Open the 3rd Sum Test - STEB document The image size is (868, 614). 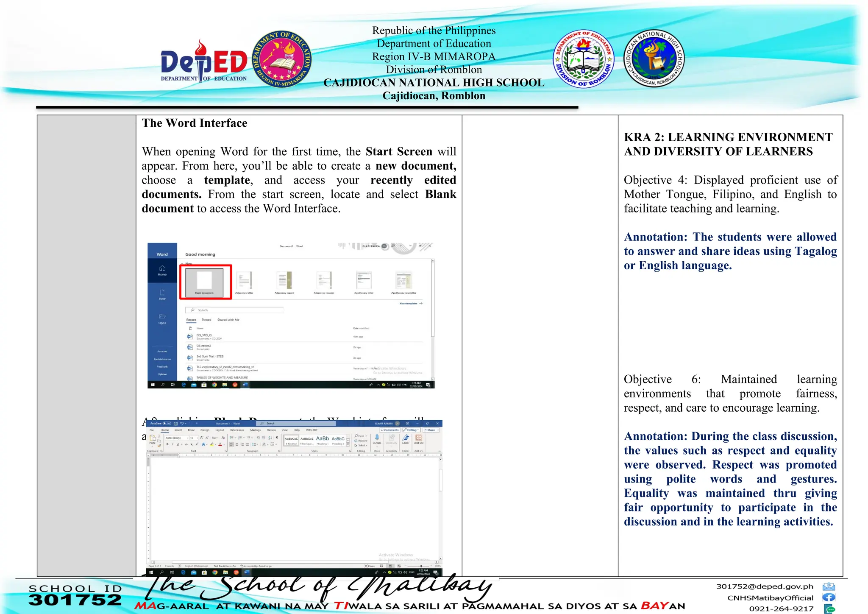click(x=304, y=358)
